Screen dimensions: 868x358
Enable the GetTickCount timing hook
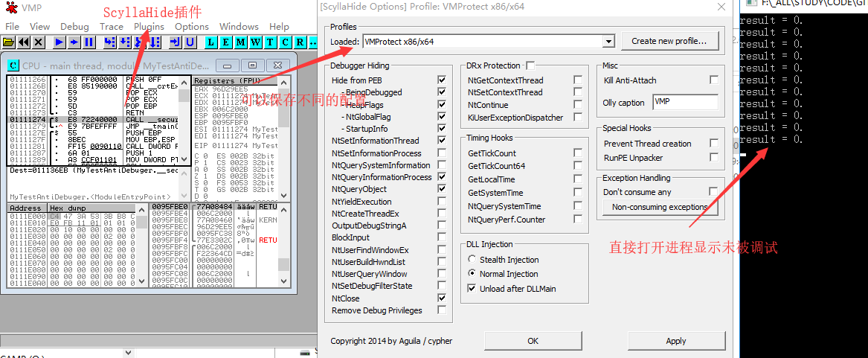(x=577, y=153)
